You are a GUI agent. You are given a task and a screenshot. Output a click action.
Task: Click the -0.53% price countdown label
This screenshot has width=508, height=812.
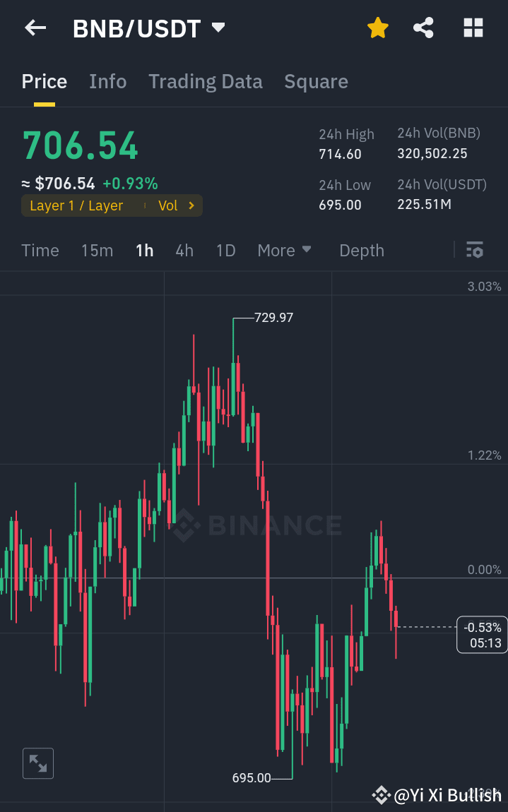click(483, 634)
